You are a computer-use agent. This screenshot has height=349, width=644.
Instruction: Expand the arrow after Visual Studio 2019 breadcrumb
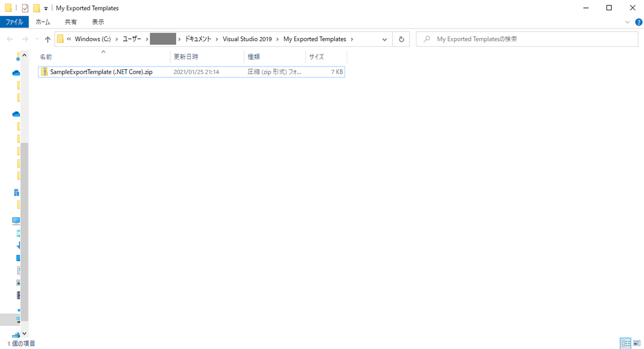(x=278, y=39)
